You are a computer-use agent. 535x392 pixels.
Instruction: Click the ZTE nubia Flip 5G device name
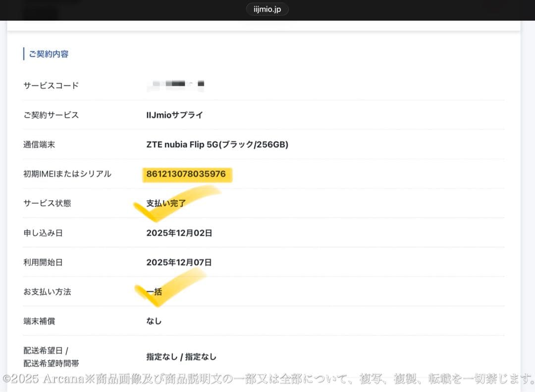218,144
